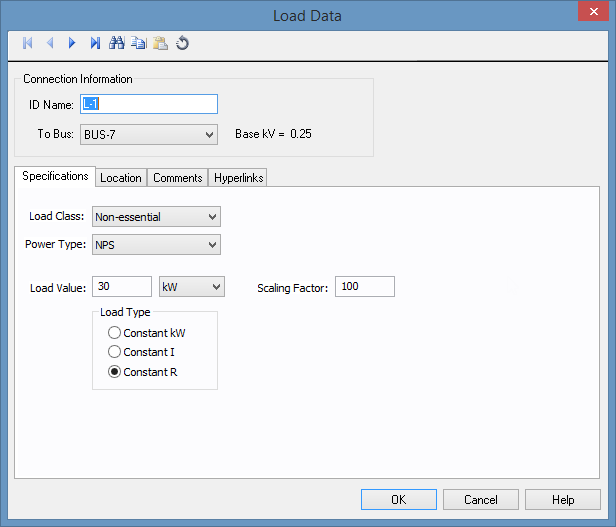616x527 pixels.
Task: Click the Scaling Factor input field
Action: coord(365,287)
